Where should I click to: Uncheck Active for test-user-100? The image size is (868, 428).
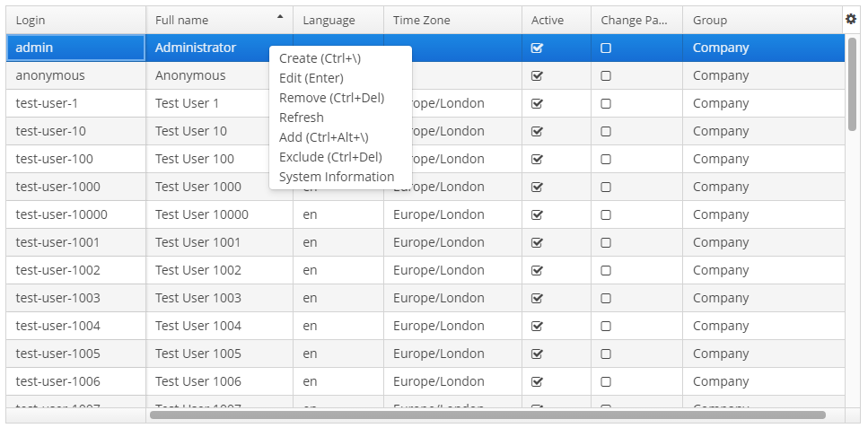pyautogui.click(x=538, y=160)
